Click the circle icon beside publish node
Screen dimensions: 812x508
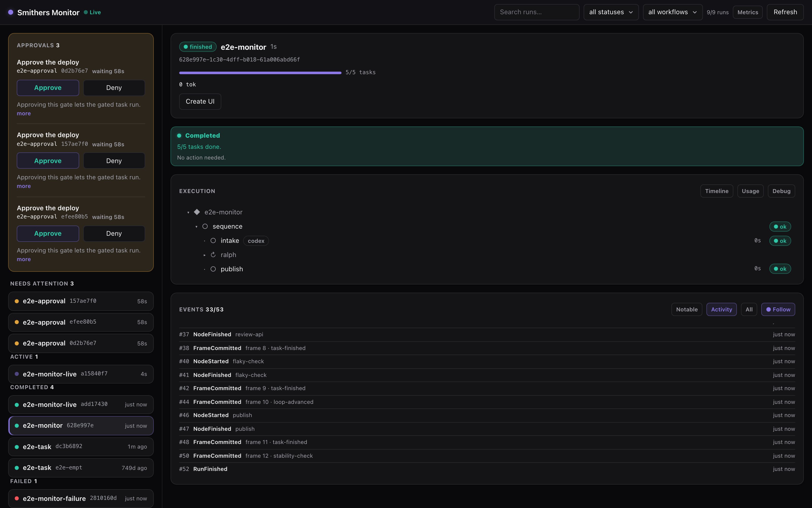[x=213, y=269]
